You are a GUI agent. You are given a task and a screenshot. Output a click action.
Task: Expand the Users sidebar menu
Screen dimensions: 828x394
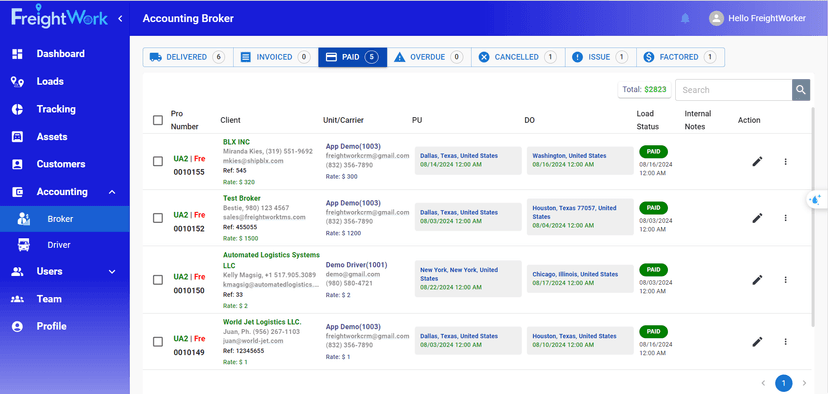(112, 271)
